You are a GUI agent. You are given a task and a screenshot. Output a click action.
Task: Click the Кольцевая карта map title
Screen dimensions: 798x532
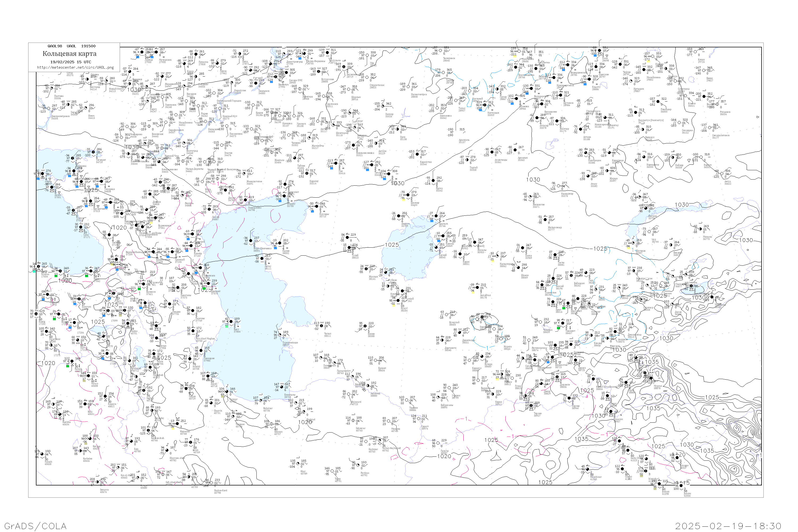point(69,54)
